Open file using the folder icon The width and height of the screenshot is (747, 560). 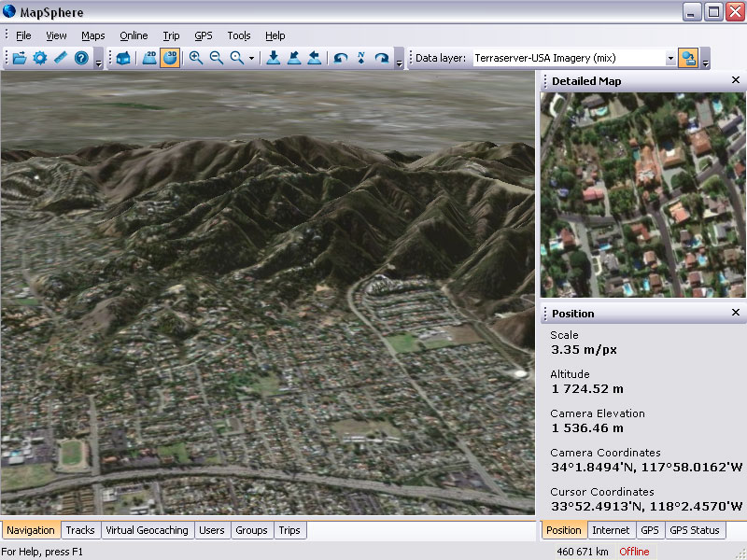[x=19, y=58]
